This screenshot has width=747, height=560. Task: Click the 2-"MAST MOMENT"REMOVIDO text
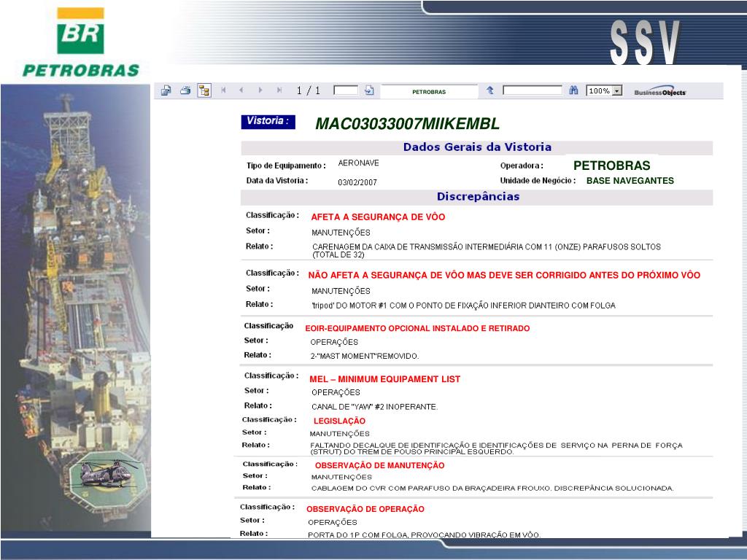pos(365,356)
